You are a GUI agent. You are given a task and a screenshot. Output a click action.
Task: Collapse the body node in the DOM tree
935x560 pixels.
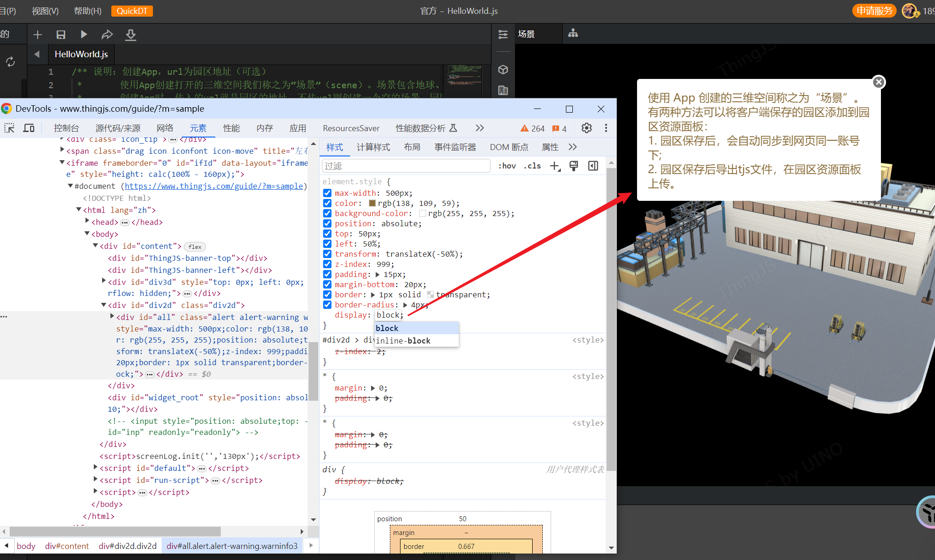87,234
